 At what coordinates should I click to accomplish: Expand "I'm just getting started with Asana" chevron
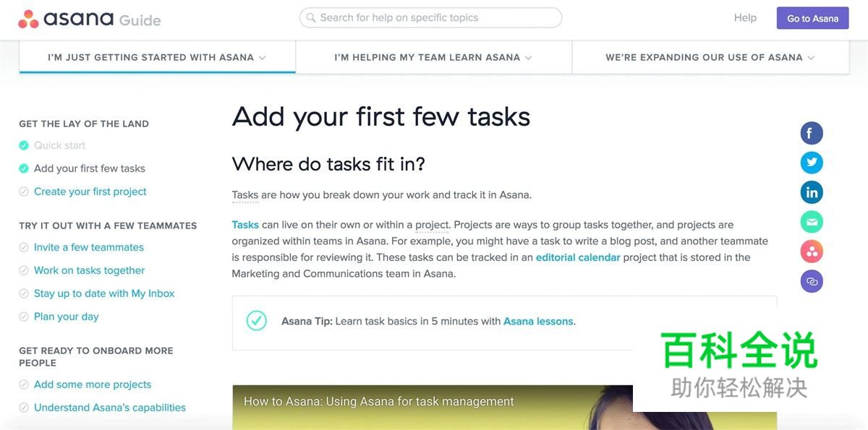[x=263, y=58]
